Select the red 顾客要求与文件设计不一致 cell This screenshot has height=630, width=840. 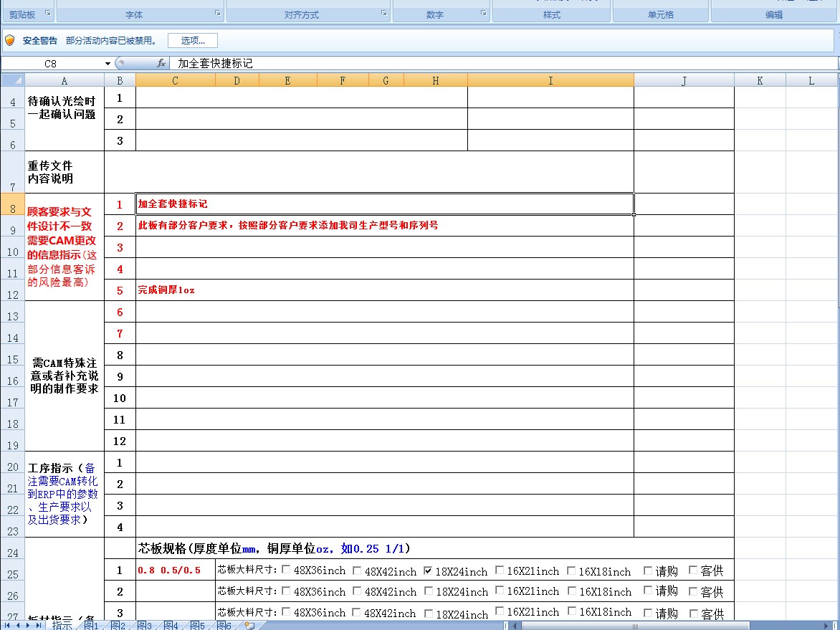click(65, 247)
